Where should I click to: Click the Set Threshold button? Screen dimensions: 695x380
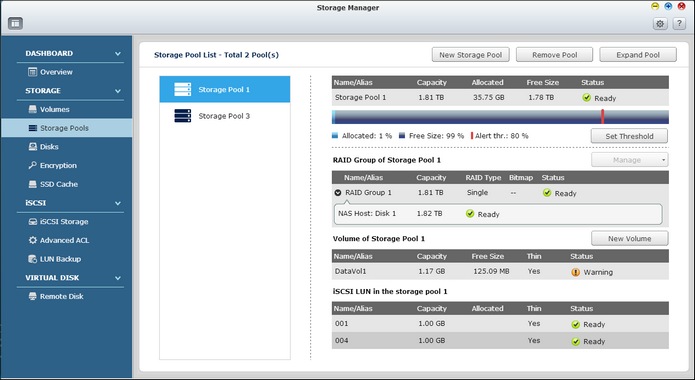[x=629, y=136]
